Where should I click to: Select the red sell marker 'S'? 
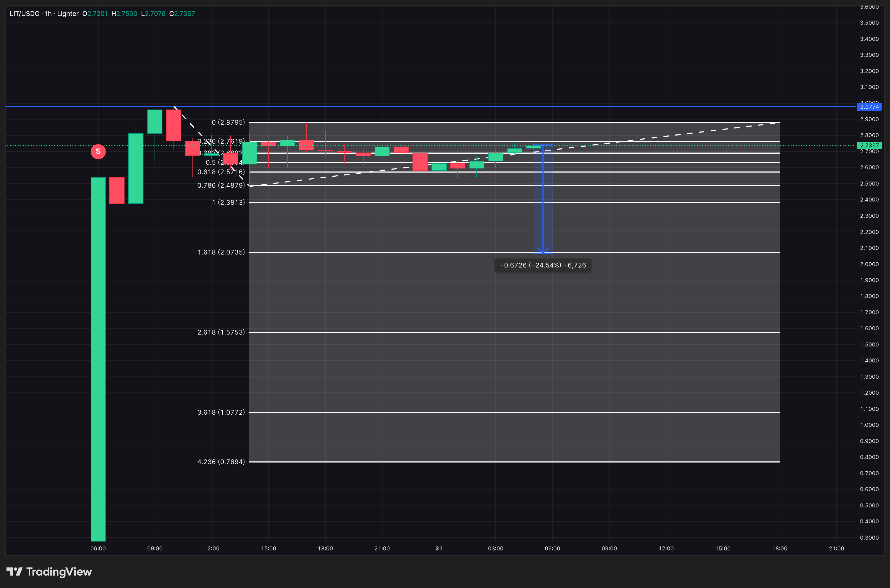click(98, 151)
